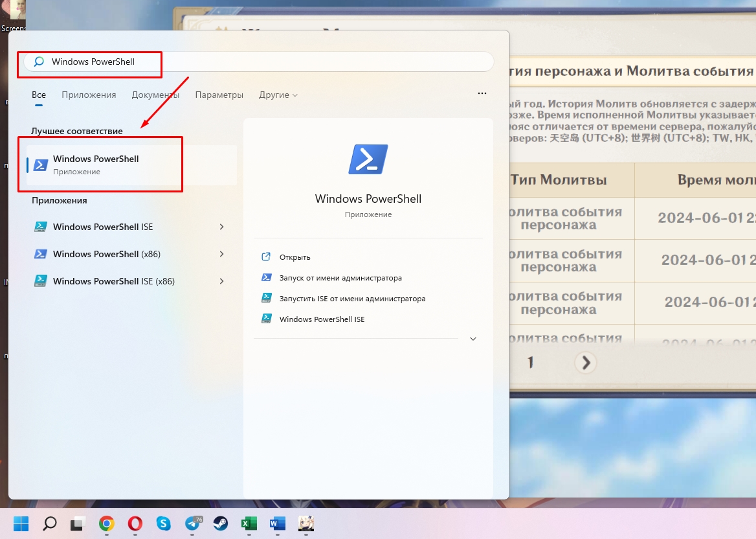Choose Запуск от имени администратора
Screen dimensions: 756x539
[340, 278]
